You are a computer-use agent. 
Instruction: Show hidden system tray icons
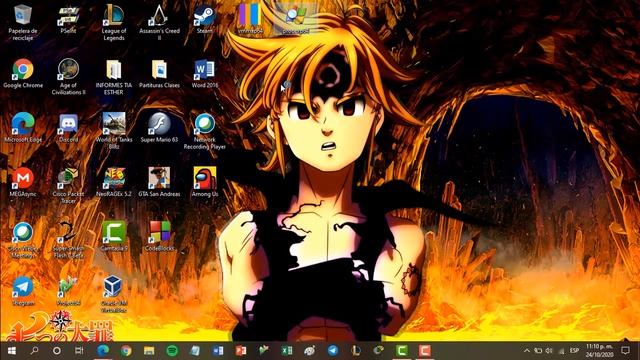pos(527,351)
